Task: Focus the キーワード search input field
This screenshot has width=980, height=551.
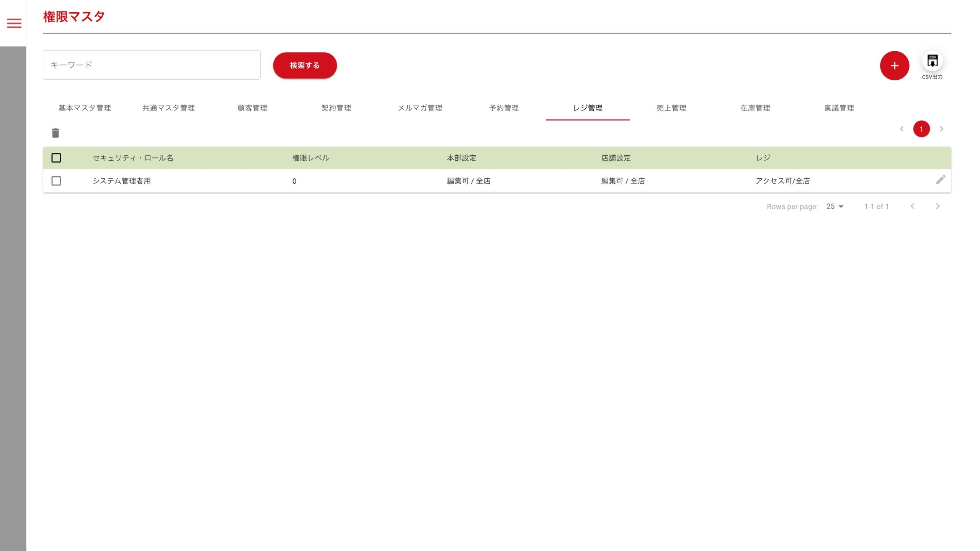Action: (x=152, y=65)
